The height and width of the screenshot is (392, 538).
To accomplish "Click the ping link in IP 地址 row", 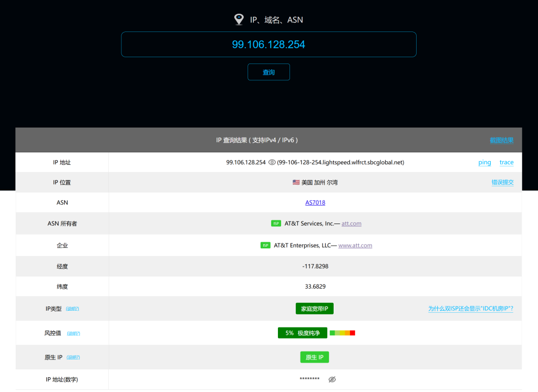I will [484, 163].
